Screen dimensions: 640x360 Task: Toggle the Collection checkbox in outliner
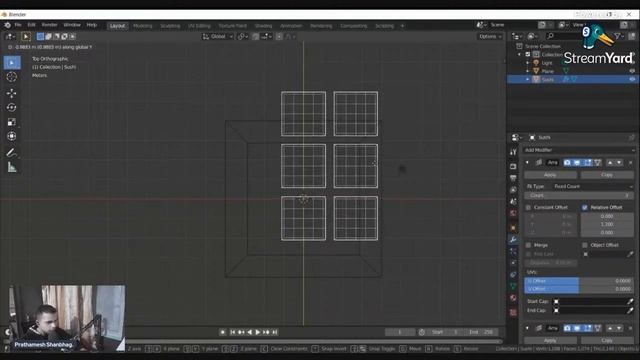click(528, 54)
